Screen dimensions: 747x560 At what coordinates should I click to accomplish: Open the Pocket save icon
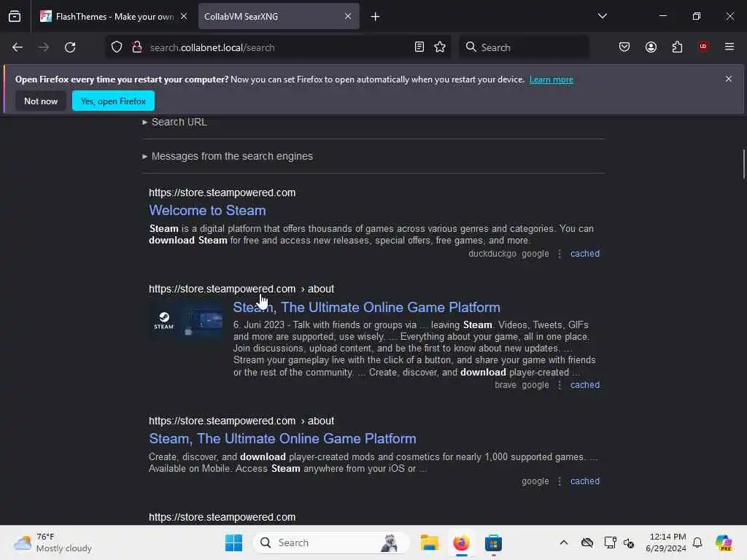(624, 47)
